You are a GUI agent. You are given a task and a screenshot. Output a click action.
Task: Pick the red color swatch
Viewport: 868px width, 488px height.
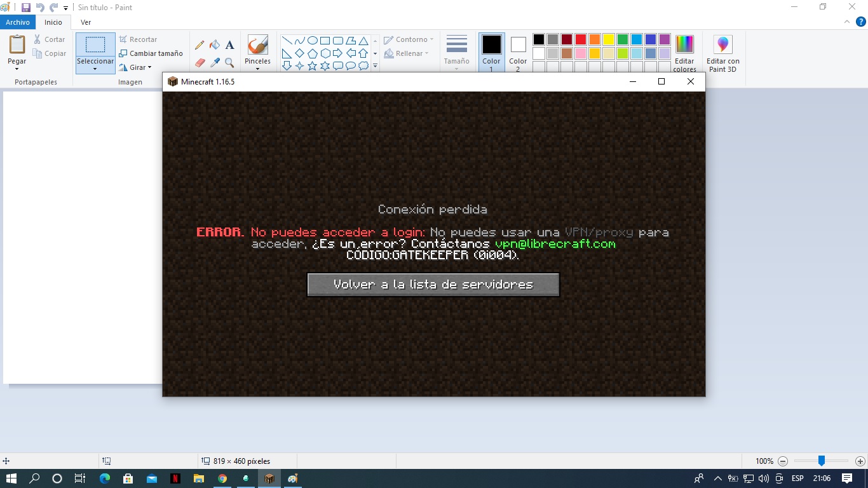coord(581,39)
